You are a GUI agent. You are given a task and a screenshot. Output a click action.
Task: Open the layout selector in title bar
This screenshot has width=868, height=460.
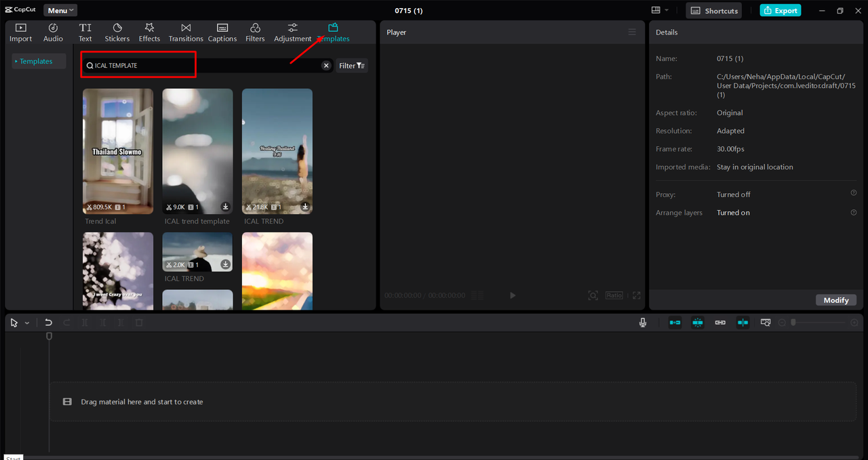[x=660, y=10]
